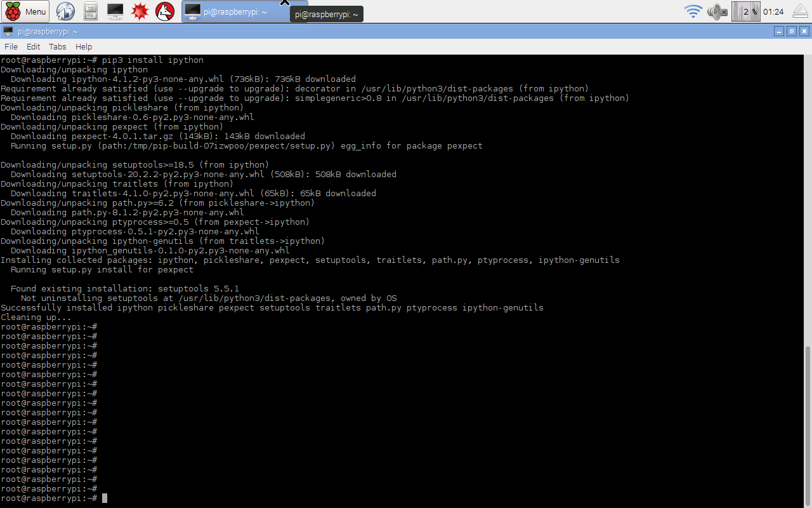Close the terminal window
812x508 pixels.
pos(804,31)
